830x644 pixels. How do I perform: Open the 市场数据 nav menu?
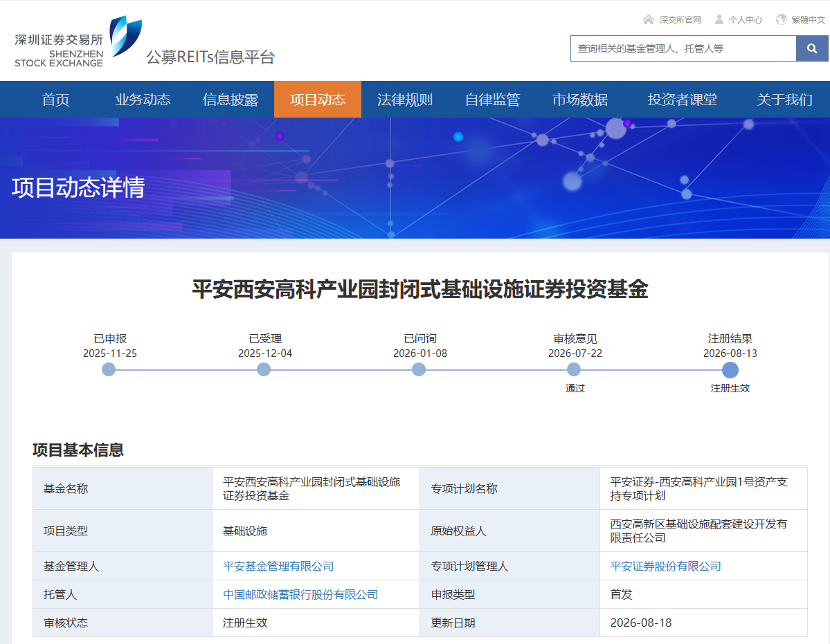pos(579,100)
